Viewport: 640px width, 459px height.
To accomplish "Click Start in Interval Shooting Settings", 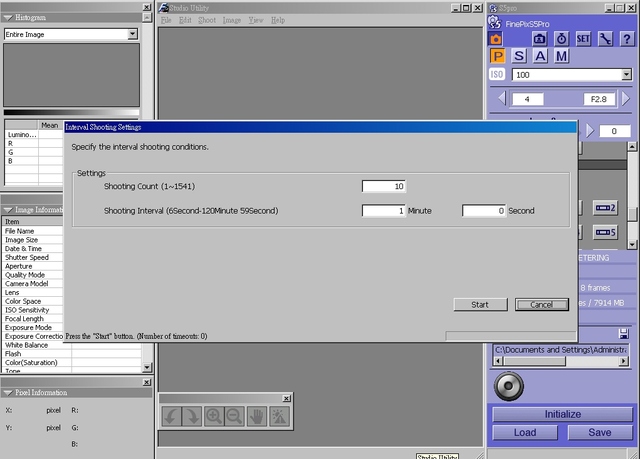I will coord(480,305).
